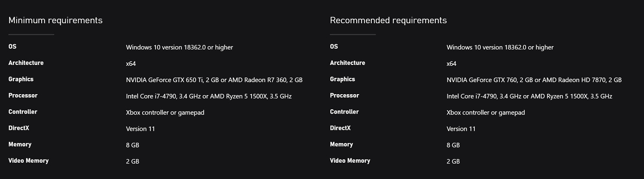Viewport: 644px width, 179px height.
Task: Click the OS label under Recommended requirements
Action: (x=334, y=46)
